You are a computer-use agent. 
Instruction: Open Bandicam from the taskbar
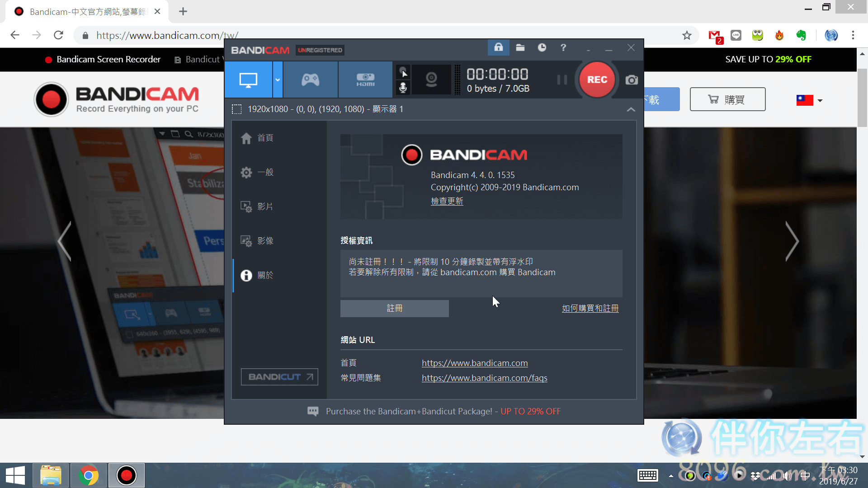click(127, 475)
